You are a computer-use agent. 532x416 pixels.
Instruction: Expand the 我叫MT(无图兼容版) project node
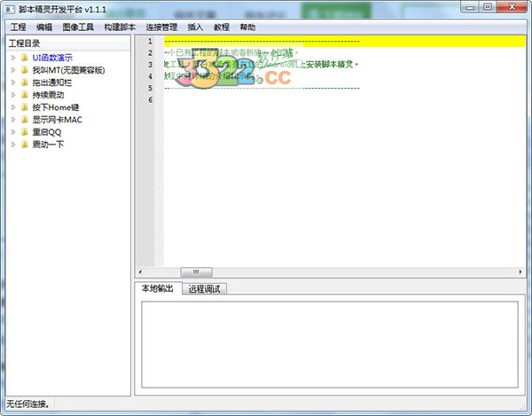click(x=13, y=70)
